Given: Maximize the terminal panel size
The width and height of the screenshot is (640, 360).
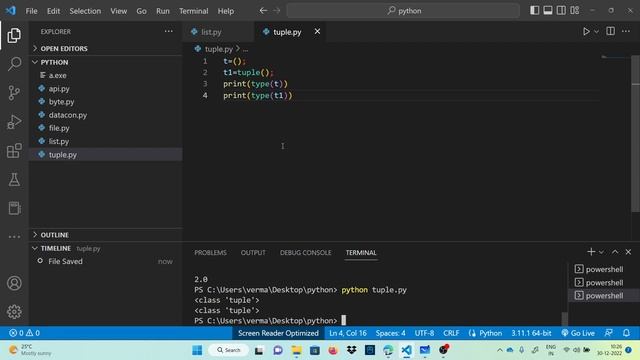Looking at the screenshot, I should click(x=615, y=252).
